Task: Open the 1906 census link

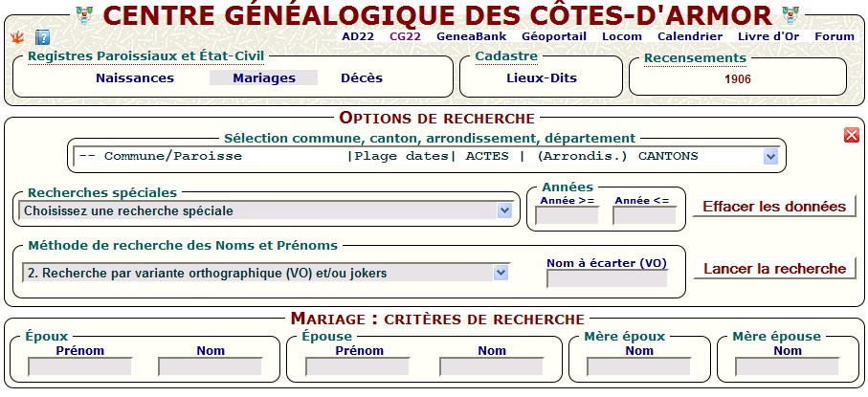Action: coord(738,79)
